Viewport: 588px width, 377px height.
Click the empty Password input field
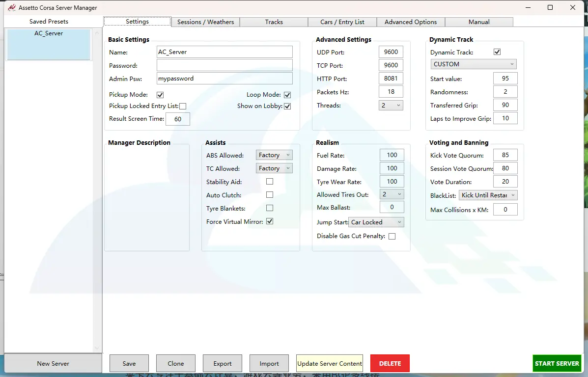(x=224, y=65)
